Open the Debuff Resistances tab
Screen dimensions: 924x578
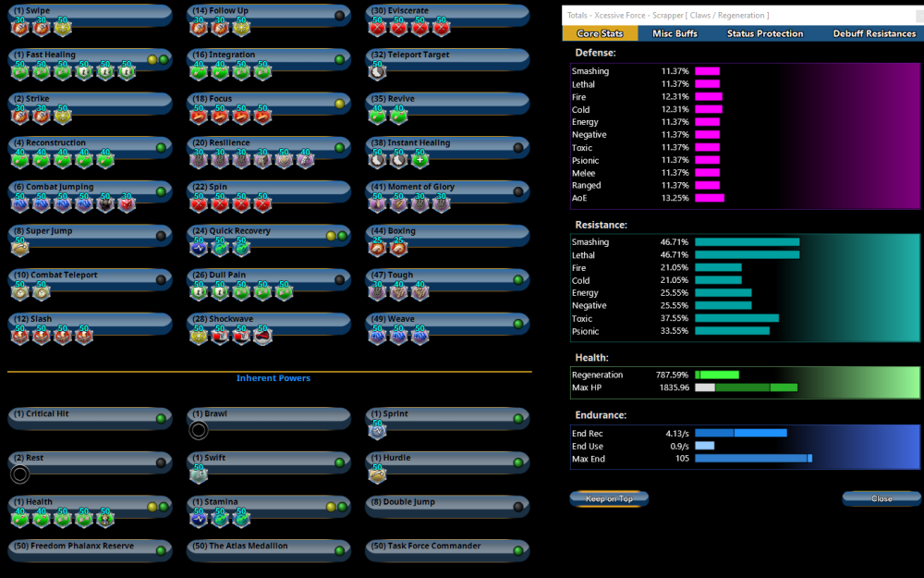[x=874, y=33]
